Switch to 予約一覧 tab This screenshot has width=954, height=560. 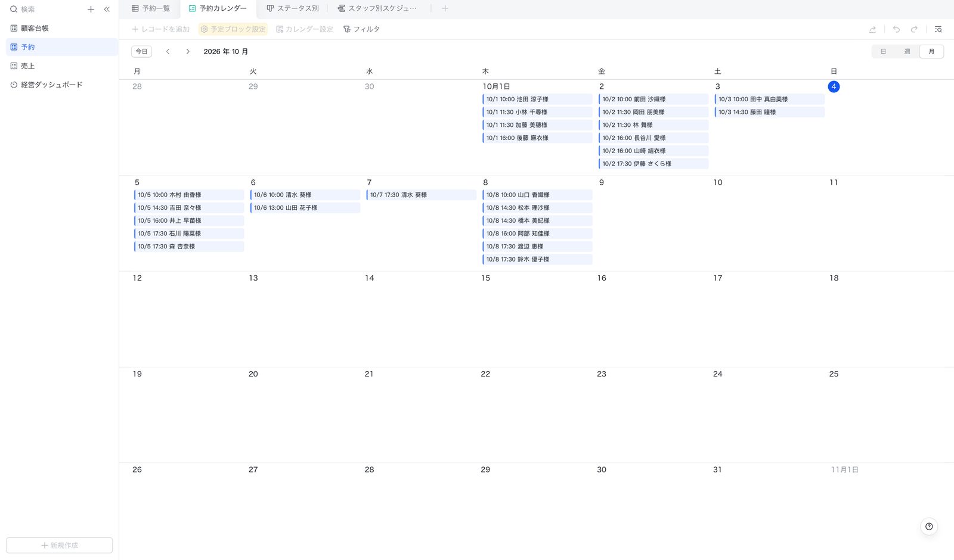[150, 8]
